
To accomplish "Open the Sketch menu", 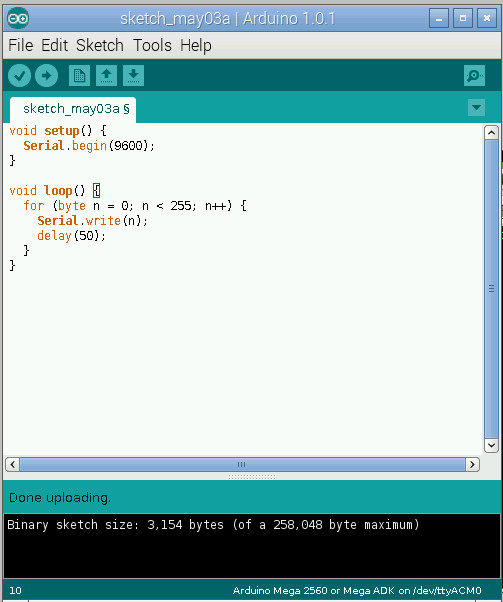I will pyautogui.click(x=100, y=46).
